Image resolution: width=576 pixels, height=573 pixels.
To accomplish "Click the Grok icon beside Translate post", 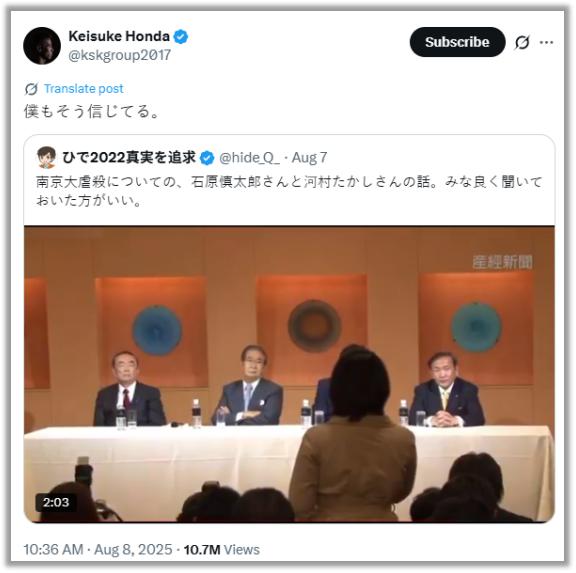I will point(31,89).
